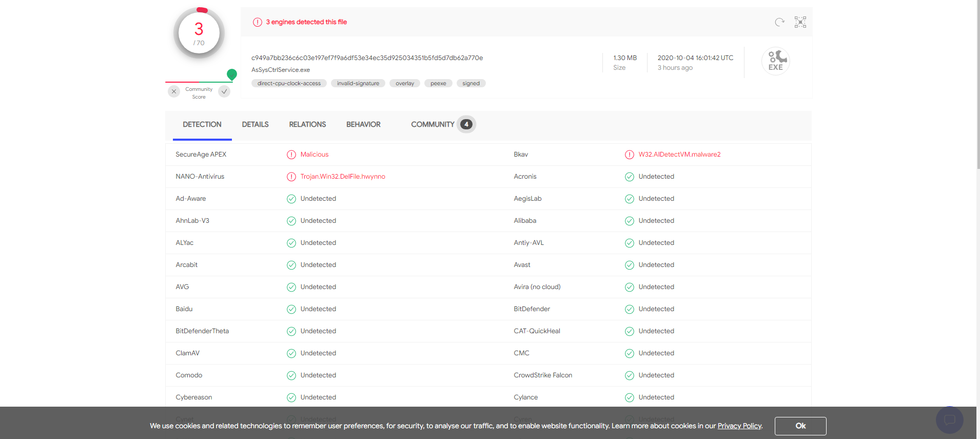The image size is (980, 439).
Task: Switch to the DETAILS tab
Action: [x=255, y=124]
